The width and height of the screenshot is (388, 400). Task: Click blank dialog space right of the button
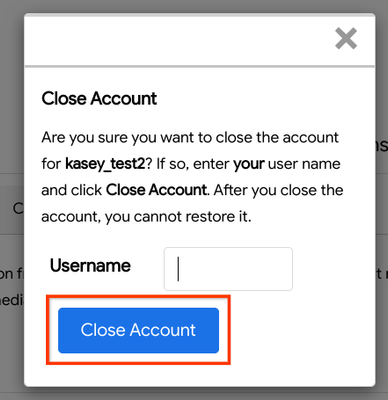pyautogui.click(x=300, y=330)
